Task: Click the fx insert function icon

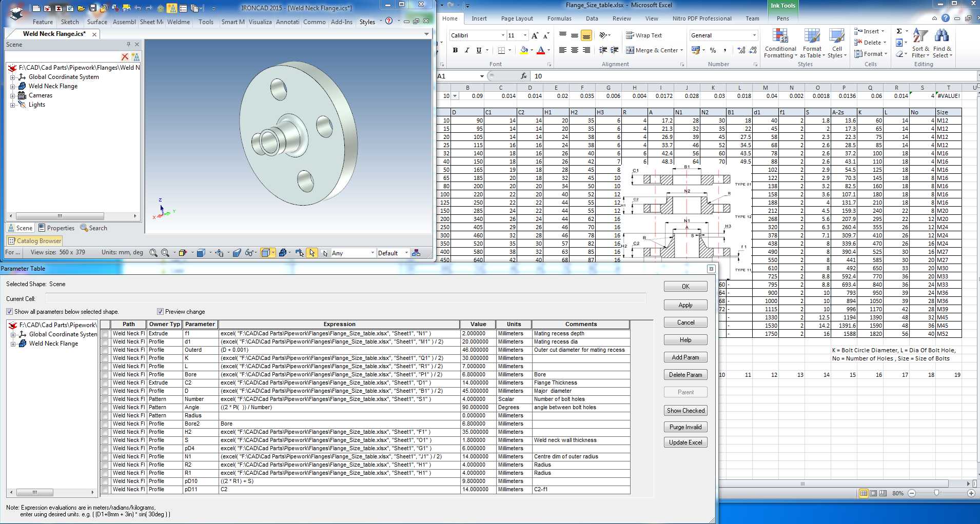Action: tap(523, 76)
